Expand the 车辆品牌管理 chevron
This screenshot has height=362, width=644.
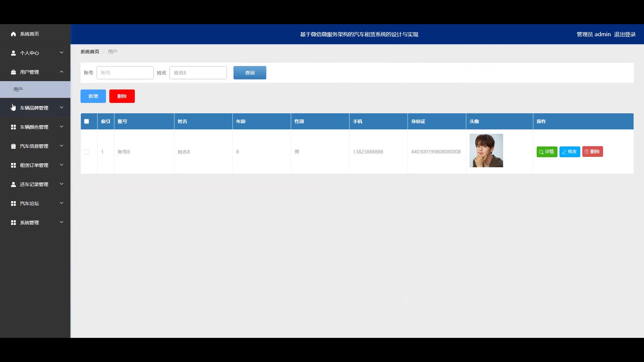tap(61, 108)
